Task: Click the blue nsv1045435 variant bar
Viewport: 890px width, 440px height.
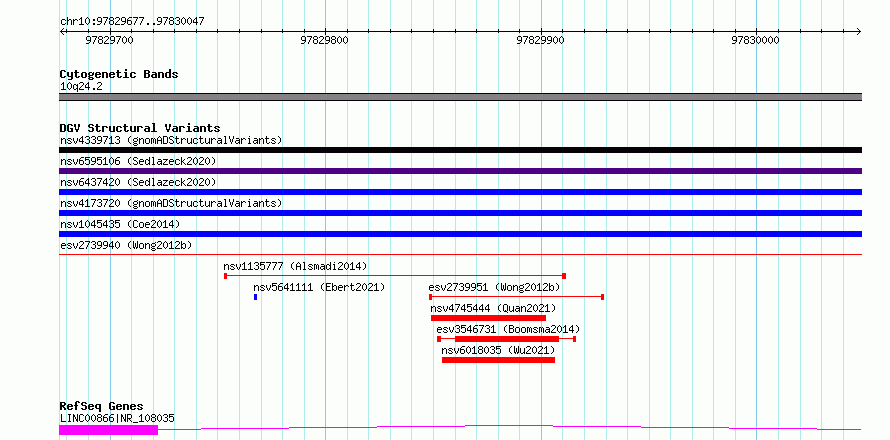Action: [x=460, y=234]
